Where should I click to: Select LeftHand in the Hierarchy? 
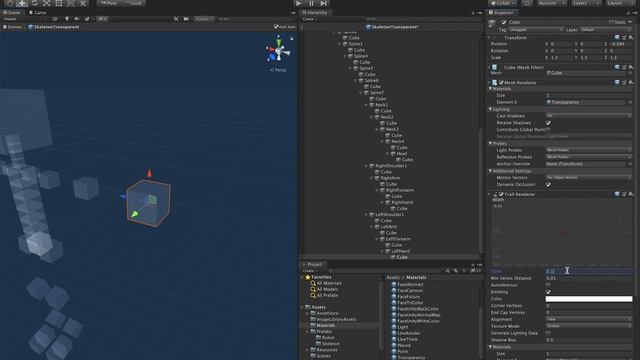(400, 251)
